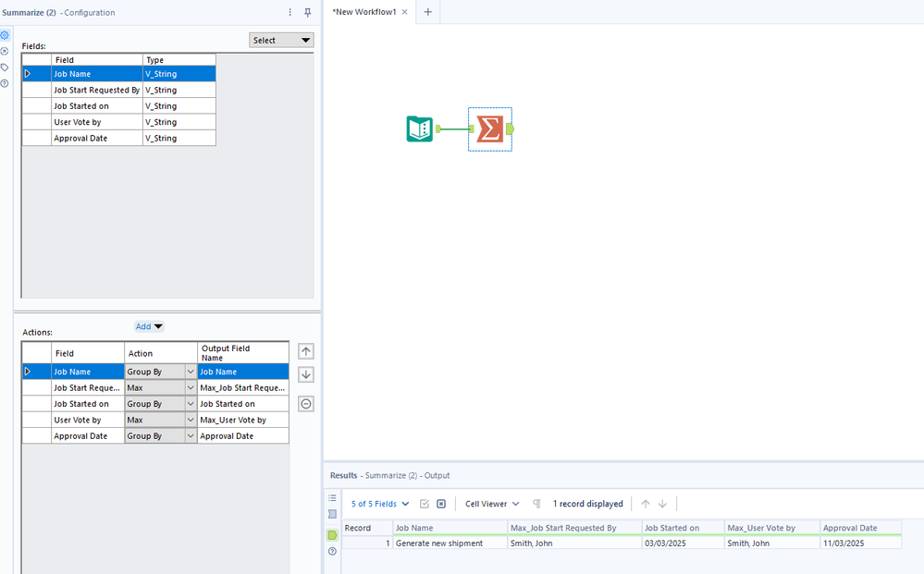Open Action dropdown for Job Started on row
This screenshot has height=574, width=924.
(x=191, y=404)
